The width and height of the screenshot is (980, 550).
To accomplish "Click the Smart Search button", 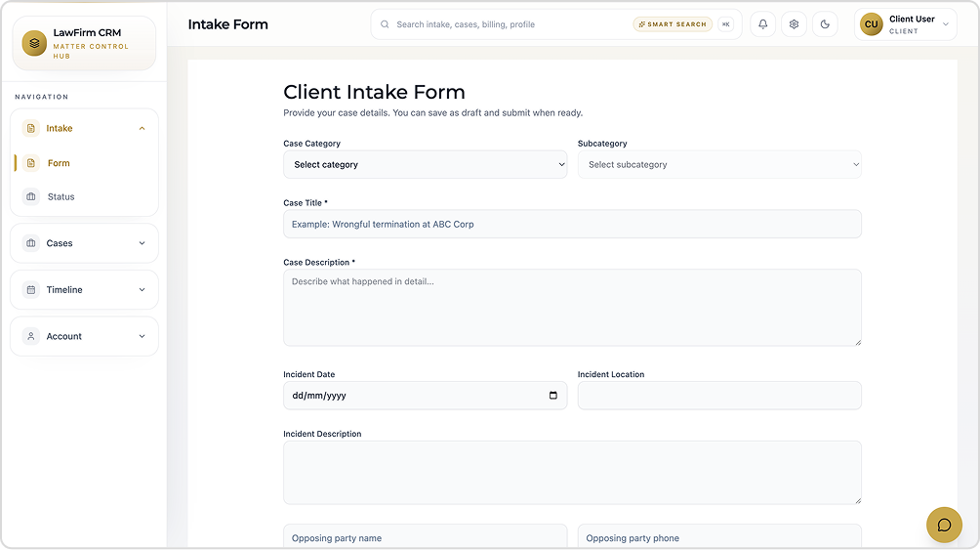I will click(x=673, y=24).
